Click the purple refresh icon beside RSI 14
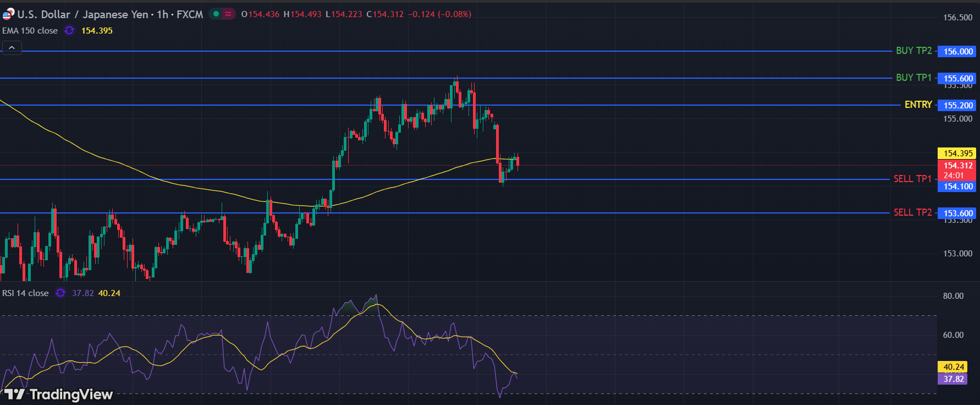 click(x=60, y=293)
